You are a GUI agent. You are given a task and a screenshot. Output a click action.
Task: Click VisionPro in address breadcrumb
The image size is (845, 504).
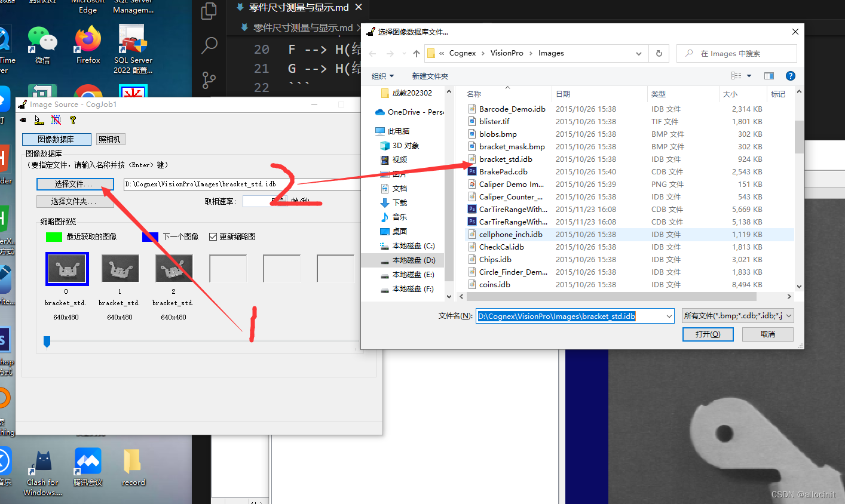pos(507,53)
